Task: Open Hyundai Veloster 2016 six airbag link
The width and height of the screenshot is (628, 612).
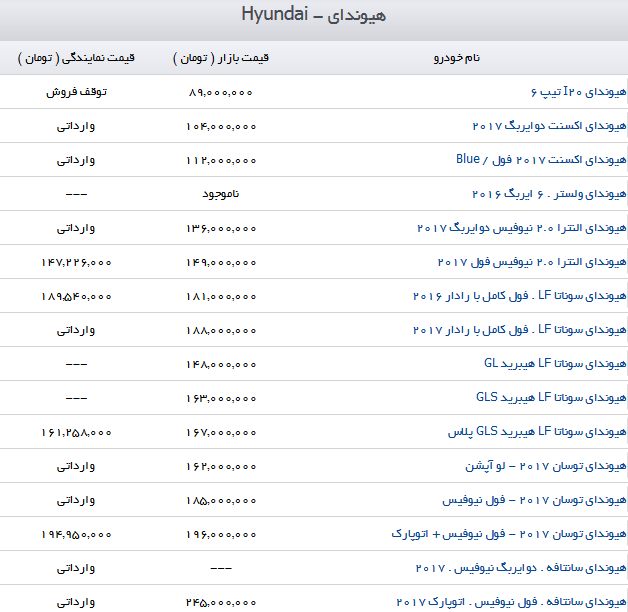Action: click(549, 194)
